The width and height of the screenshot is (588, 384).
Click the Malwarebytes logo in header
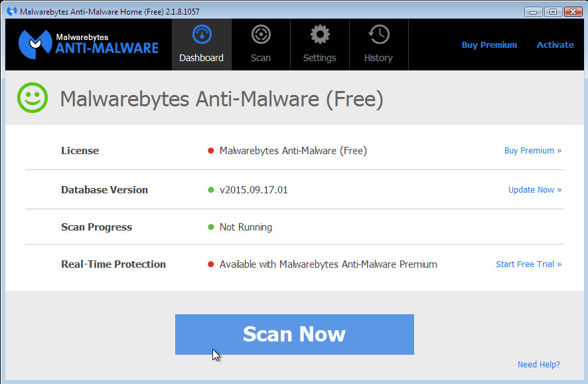88,45
